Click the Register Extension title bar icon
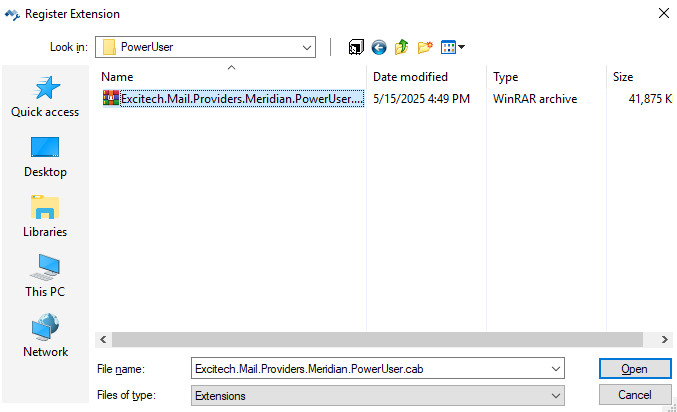 click(12, 14)
